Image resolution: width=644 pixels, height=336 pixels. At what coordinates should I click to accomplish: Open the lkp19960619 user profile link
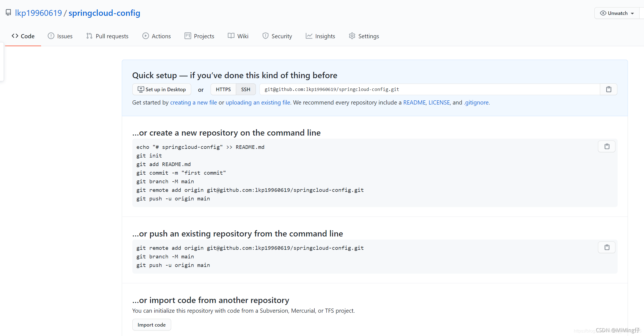pos(38,13)
